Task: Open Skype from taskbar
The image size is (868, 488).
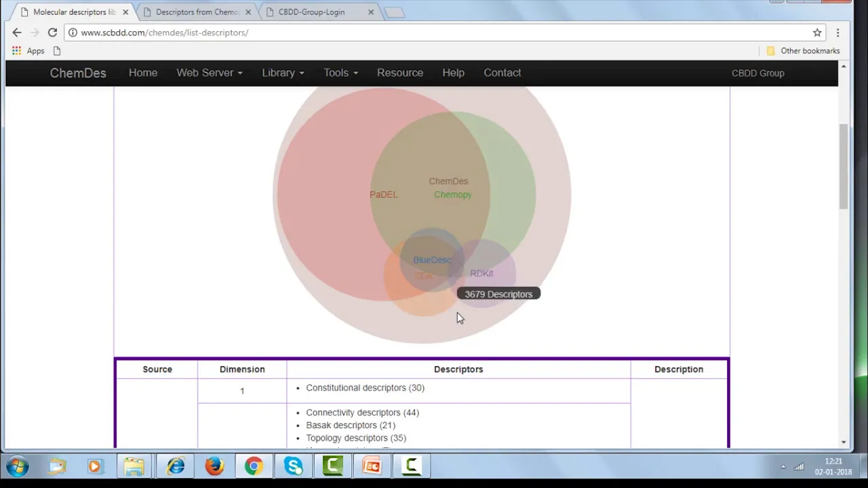Action: (x=293, y=466)
